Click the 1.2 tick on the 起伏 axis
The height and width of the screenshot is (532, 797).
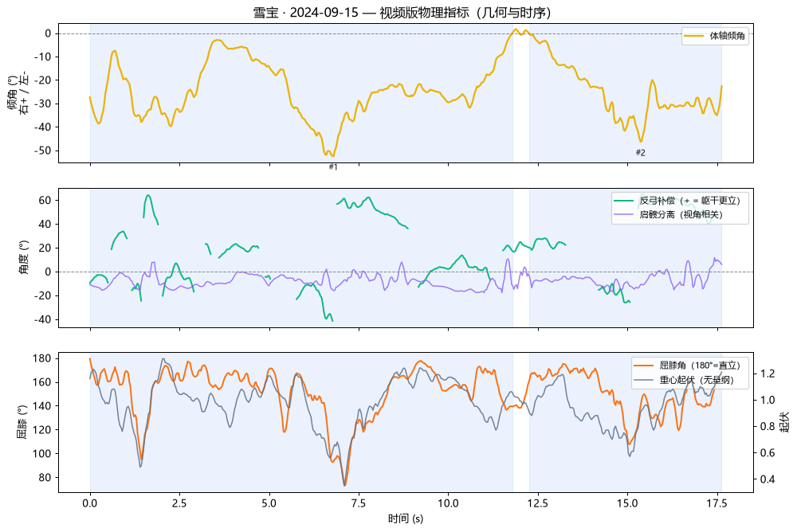(x=768, y=374)
